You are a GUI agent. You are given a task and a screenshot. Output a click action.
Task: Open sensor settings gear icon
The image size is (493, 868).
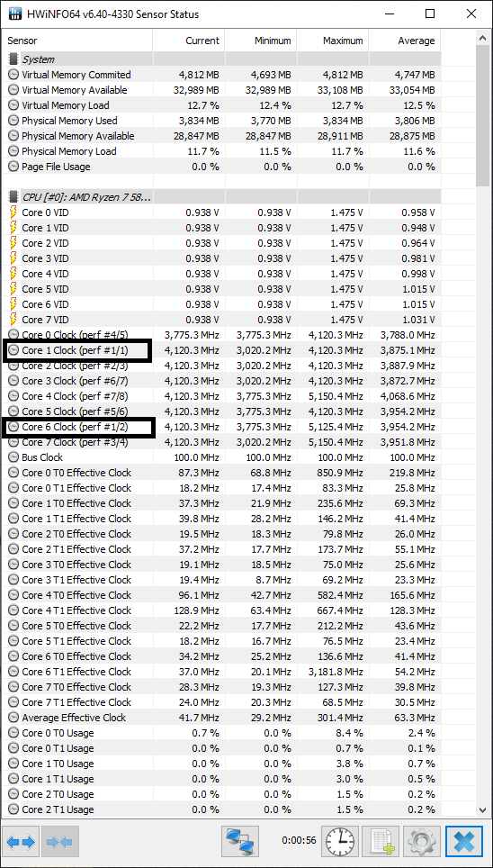(x=422, y=842)
